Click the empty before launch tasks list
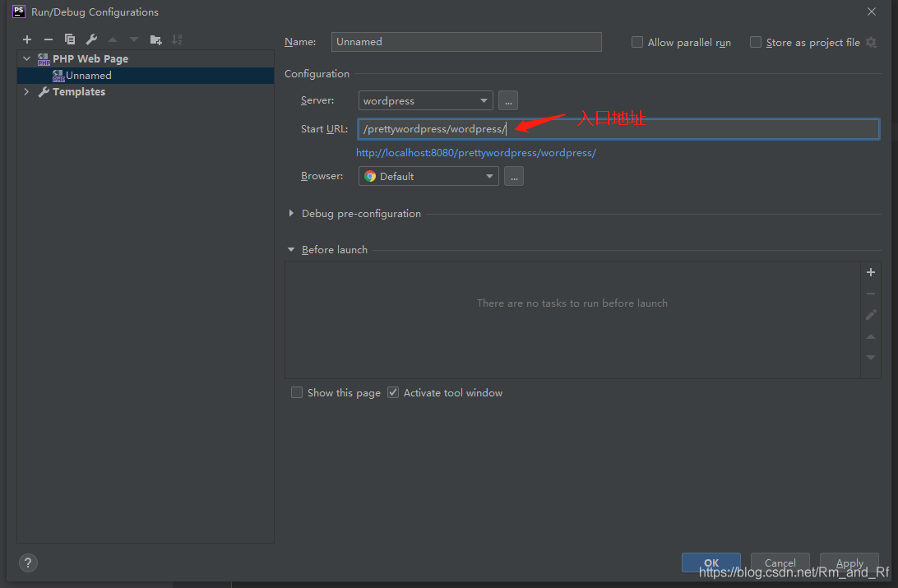The image size is (898, 588). [572, 319]
